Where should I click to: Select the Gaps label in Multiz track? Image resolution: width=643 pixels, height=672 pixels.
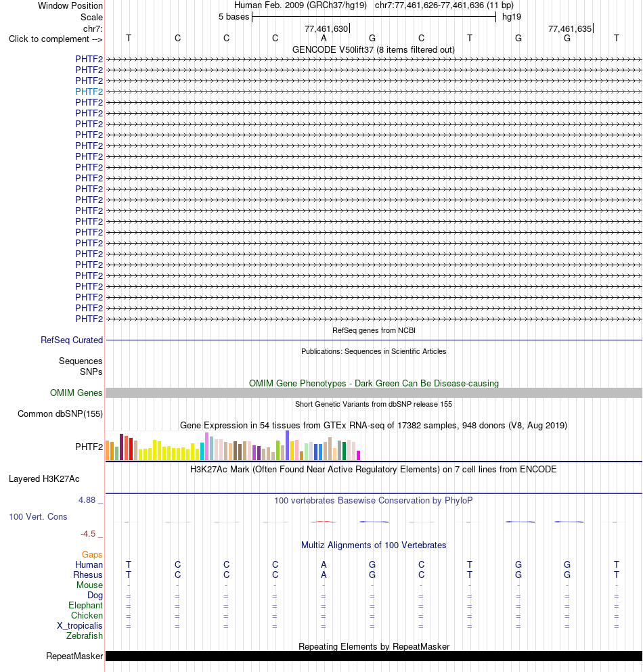pos(92,554)
